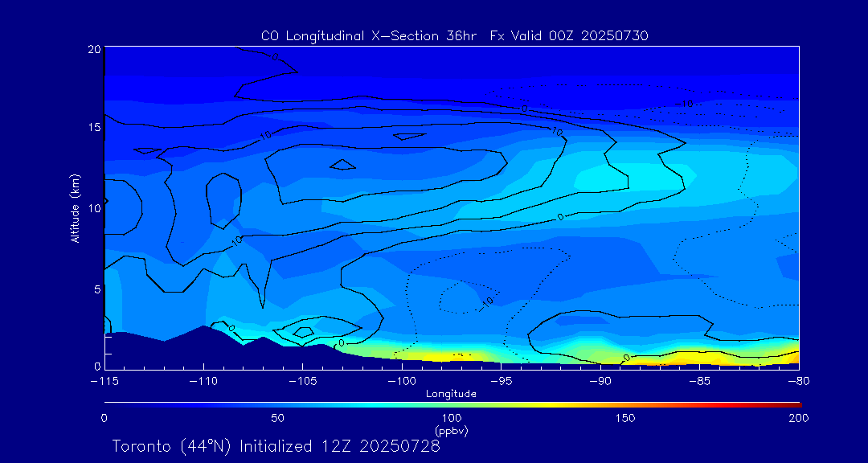Select the altitude axis tick label "15"
The height and width of the screenshot is (463, 868).
(x=94, y=127)
